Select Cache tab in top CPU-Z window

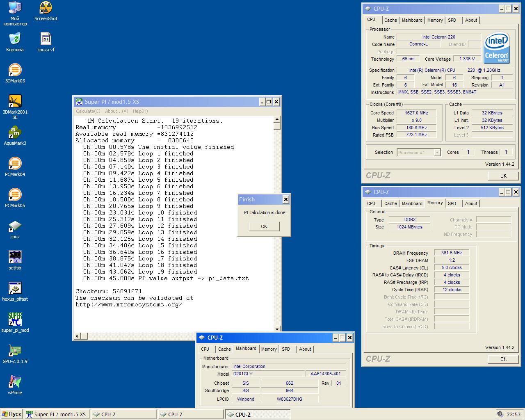[390, 20]
